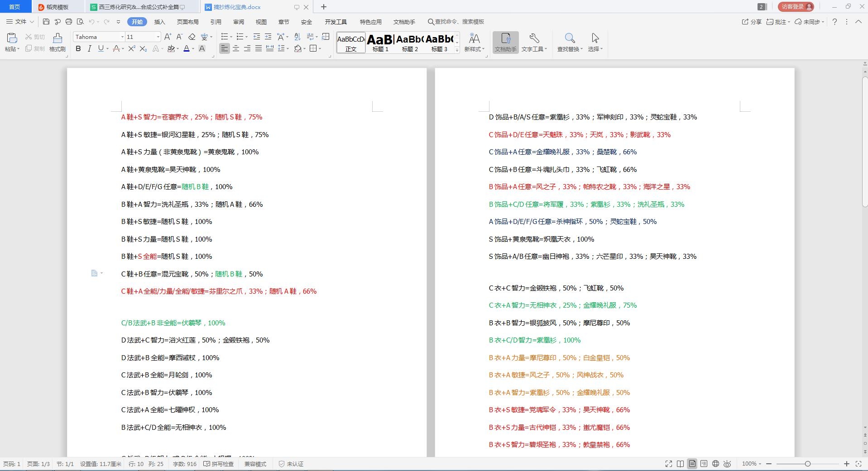Click the 访客登录 login button
868x471 pixels.
[796, 6]
